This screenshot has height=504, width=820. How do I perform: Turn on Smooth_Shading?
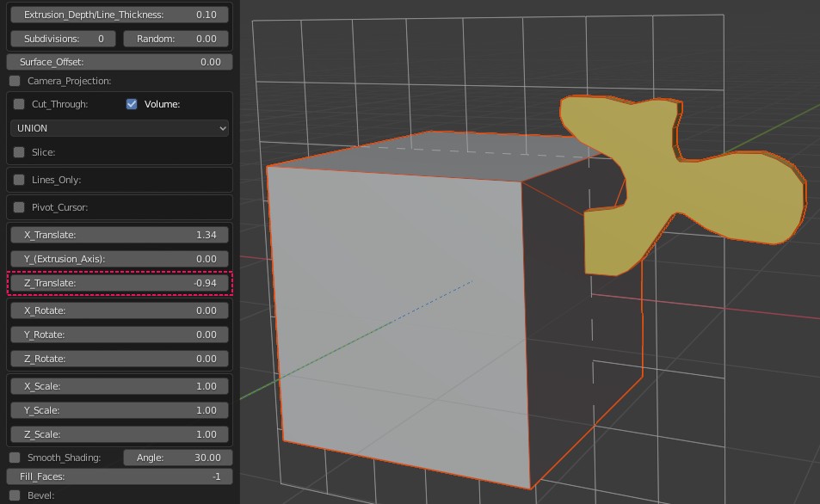pos(15,458)
